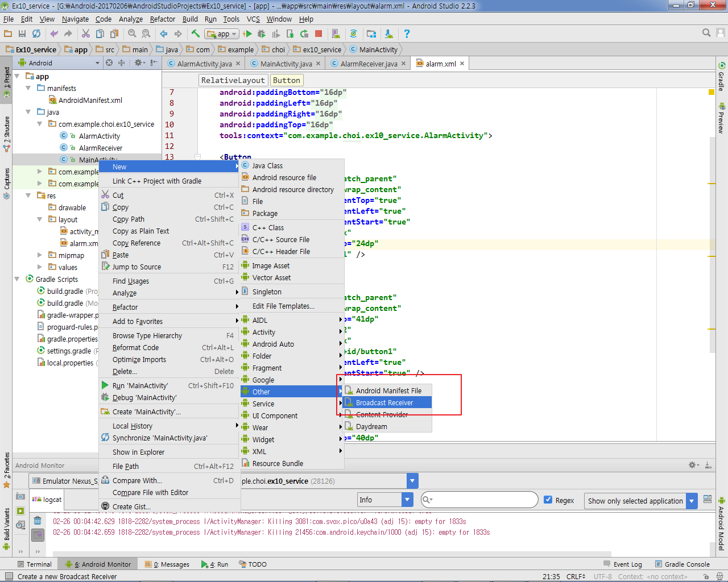Collapse the manifests folder in project tree
Screen dimensions: 728x582
click(28, 88)
